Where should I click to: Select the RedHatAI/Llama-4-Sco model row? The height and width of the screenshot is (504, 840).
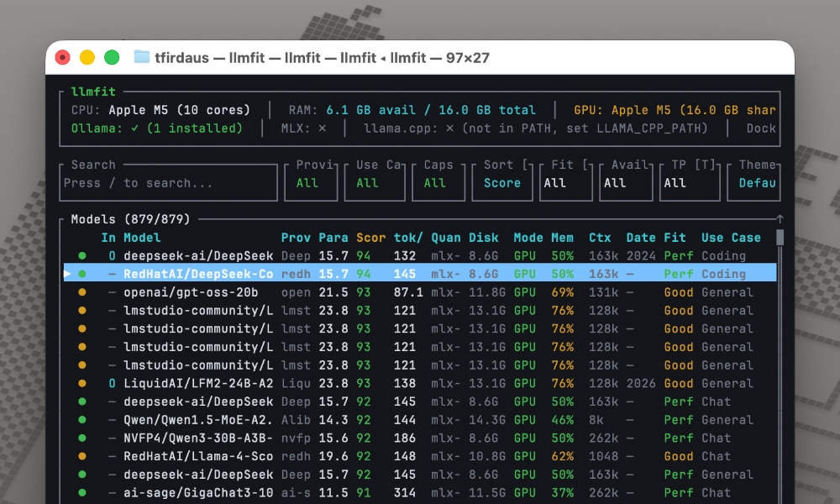coord(197,456)
